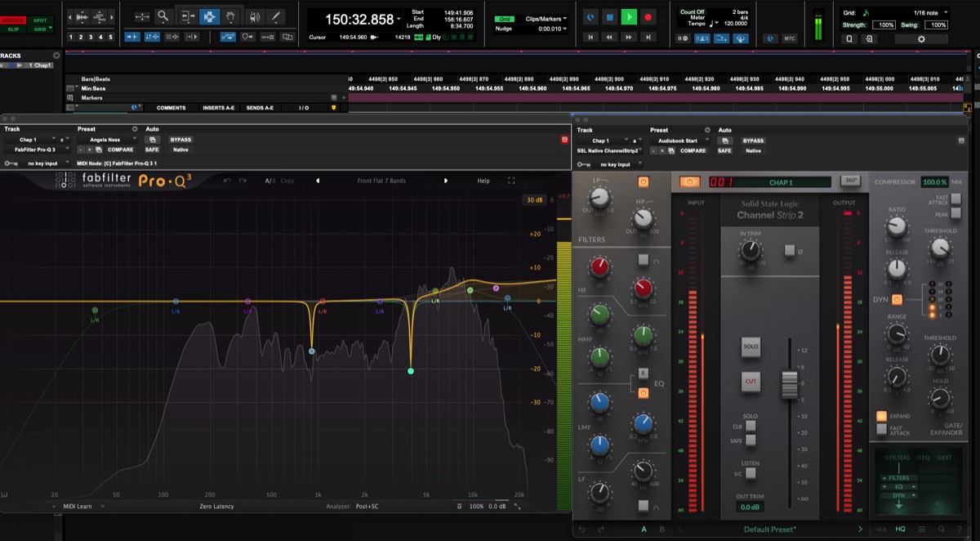Click SAFE in FabFilter Pro-Q 3 window
Viewport: 980px width, 541px height.
point(153,150)
